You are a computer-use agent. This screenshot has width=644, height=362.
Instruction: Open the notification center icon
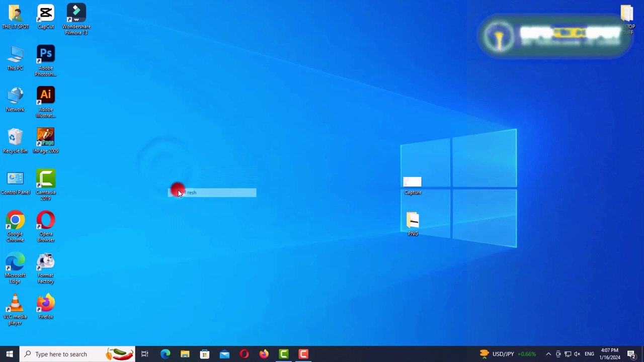tap(631, 354)
